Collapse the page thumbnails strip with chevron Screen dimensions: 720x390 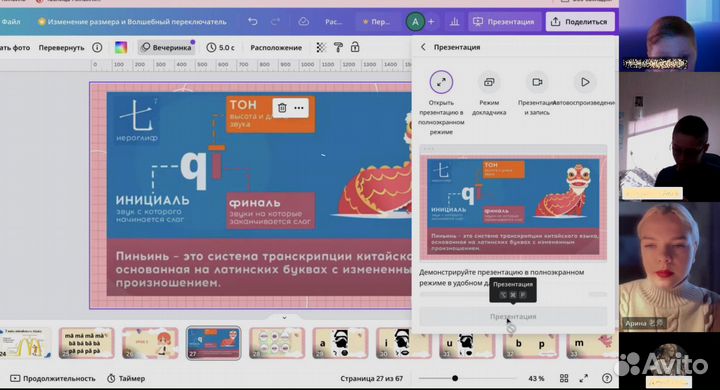point(284,317)
